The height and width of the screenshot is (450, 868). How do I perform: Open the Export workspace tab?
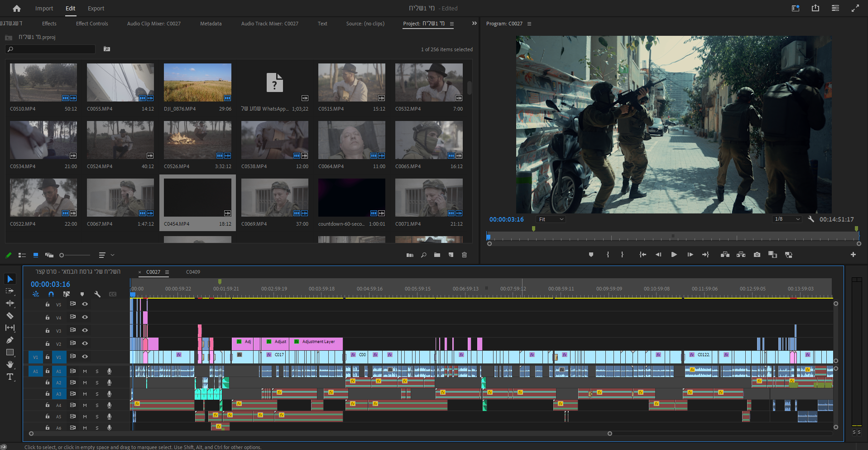click(96, 8)
